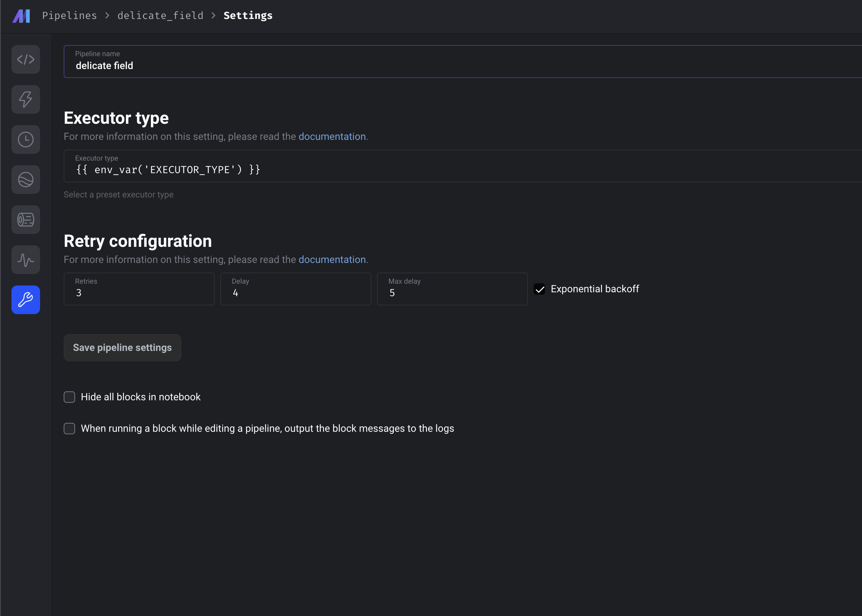Select the settings wrench sidebar icon
Viewport: 862px width, 616px height.
pyautogui.click(x=26, y=300)
